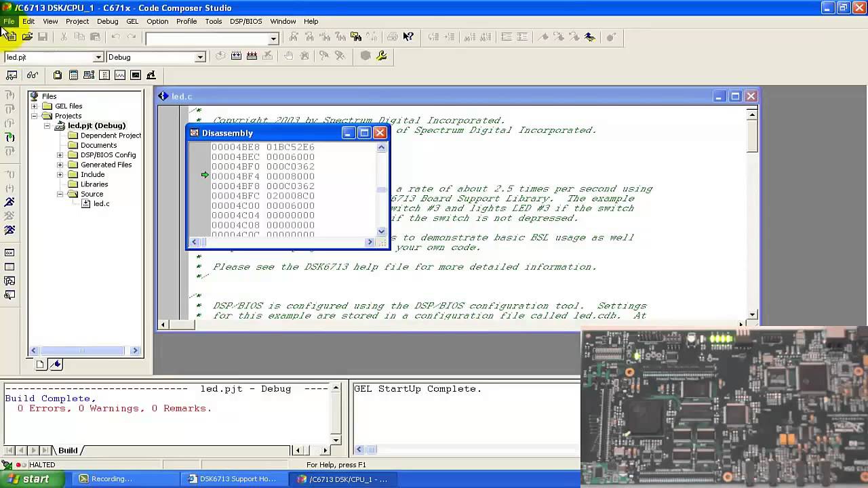Click the Disassembly window scrollbar down arrow
Image resolution: width=868 pixels, height=488 pixels.
click(x=381, y=232)
